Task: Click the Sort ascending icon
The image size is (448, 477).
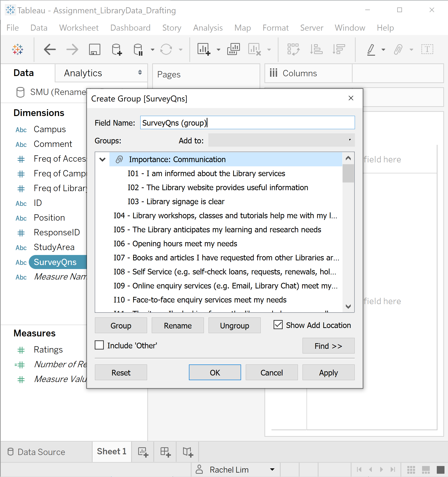Action: click(316, 50)
